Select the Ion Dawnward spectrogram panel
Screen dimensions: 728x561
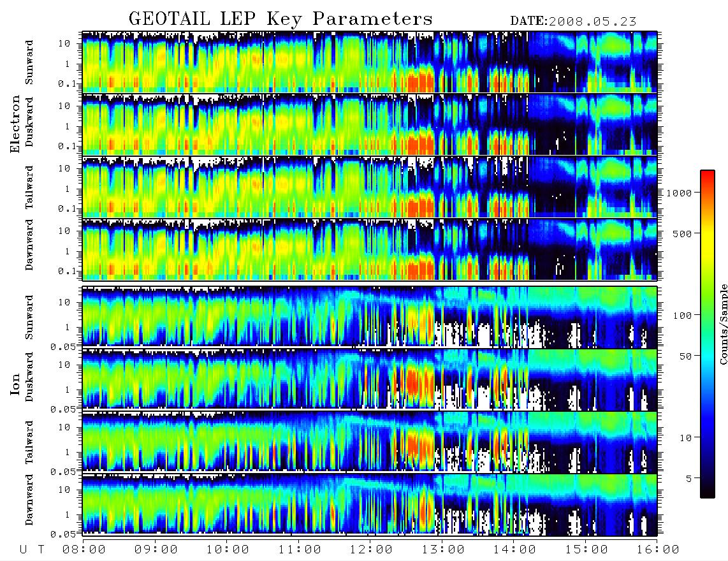click(x=370, y=504)
